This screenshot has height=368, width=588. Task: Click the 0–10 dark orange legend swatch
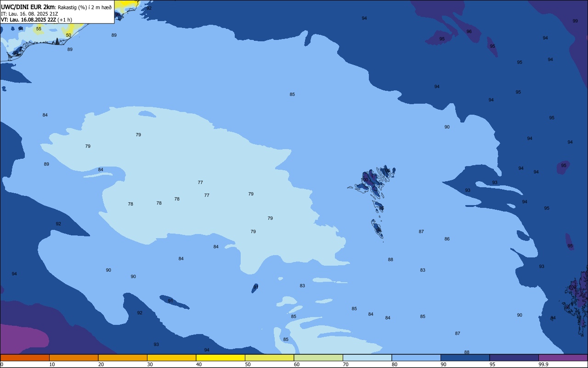point(25,357)
